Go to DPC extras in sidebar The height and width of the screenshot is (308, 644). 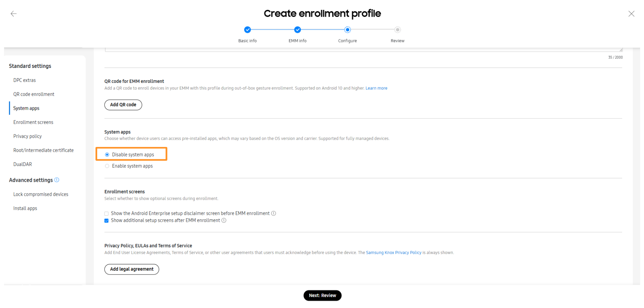(x=25, y=80)
